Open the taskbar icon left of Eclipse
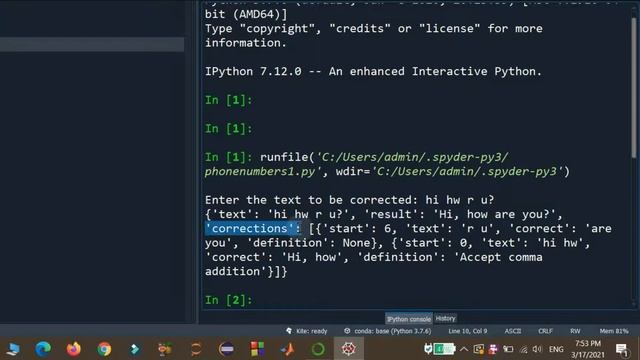This screenshot has height=360, width=640. click(x=196, y=349)
